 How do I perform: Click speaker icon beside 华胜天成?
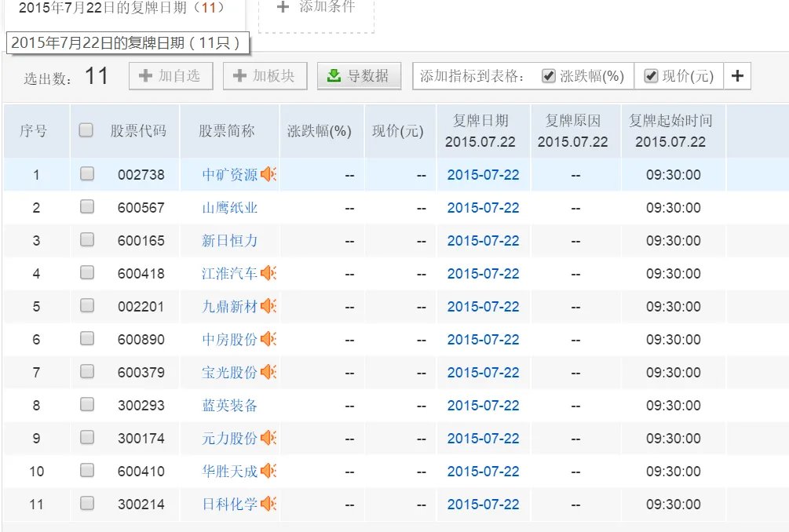[x=268, y=471]
